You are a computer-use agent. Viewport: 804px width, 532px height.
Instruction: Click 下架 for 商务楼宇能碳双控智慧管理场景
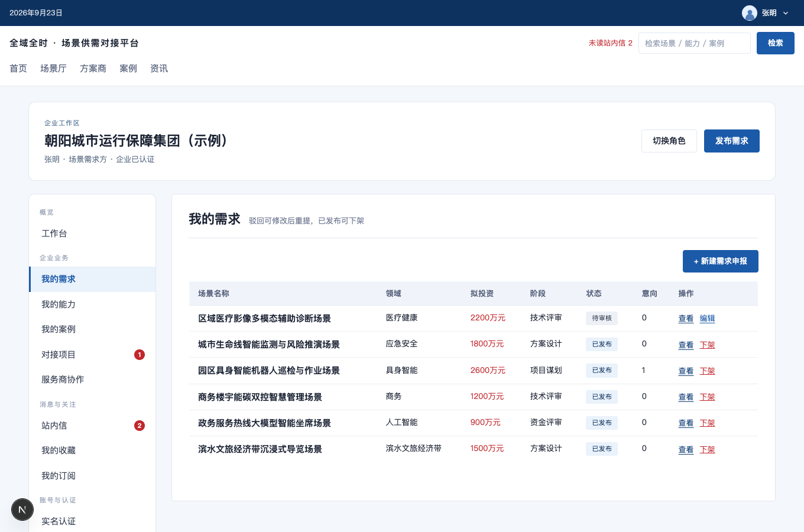pyautogui.click(x=707, y=397)
